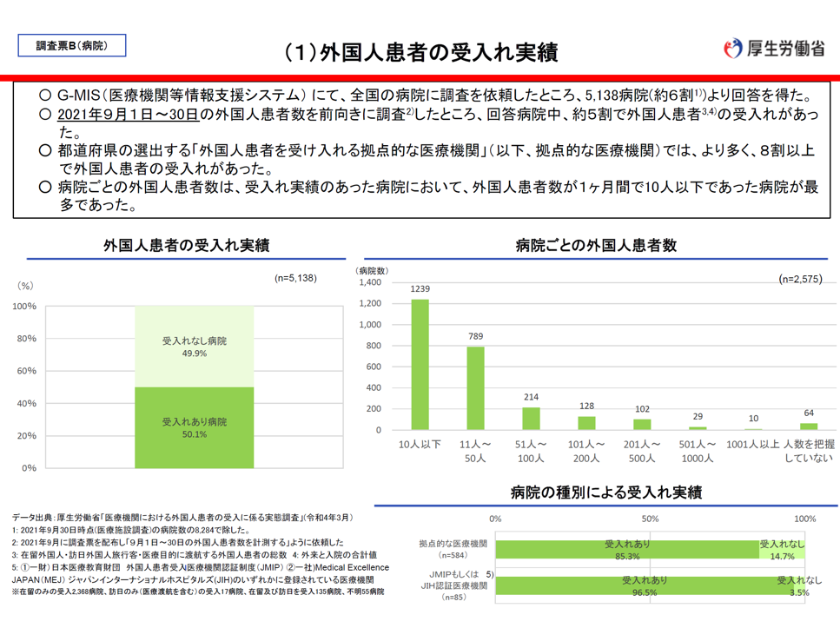Click the 受入れなし 14.7% bar segment
The image size is (840, 628).
782,549
